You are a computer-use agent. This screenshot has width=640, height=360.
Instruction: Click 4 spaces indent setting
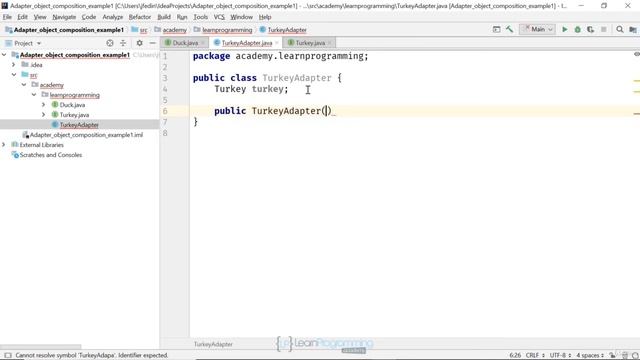tap(590, 355)
